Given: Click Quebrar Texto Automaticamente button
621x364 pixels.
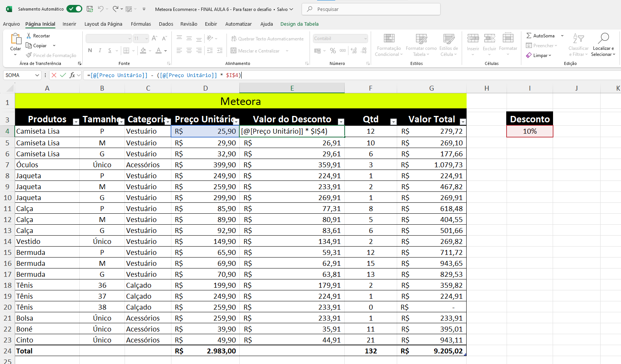Looking at the screenshot, I should click(x=267, y=39).
